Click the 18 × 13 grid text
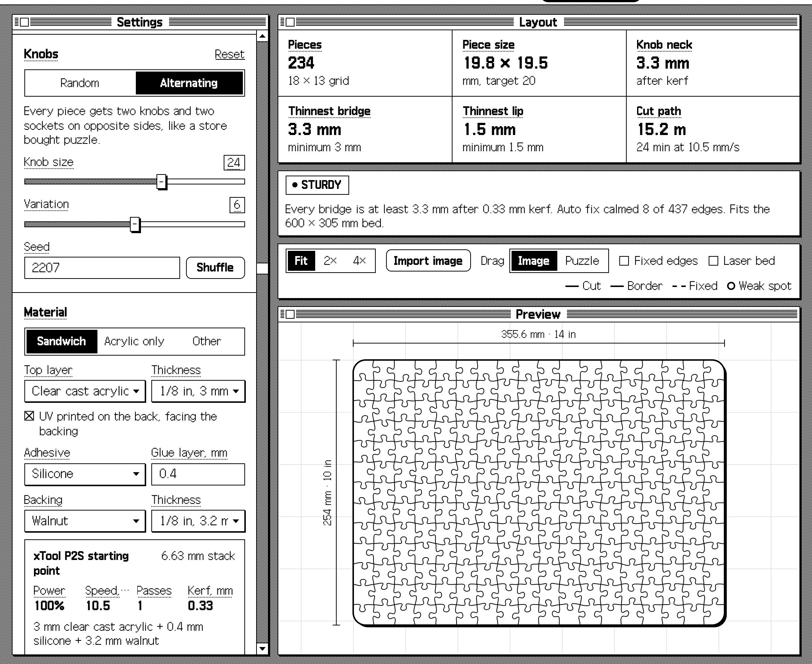812x664 pixels. (319, 81)
